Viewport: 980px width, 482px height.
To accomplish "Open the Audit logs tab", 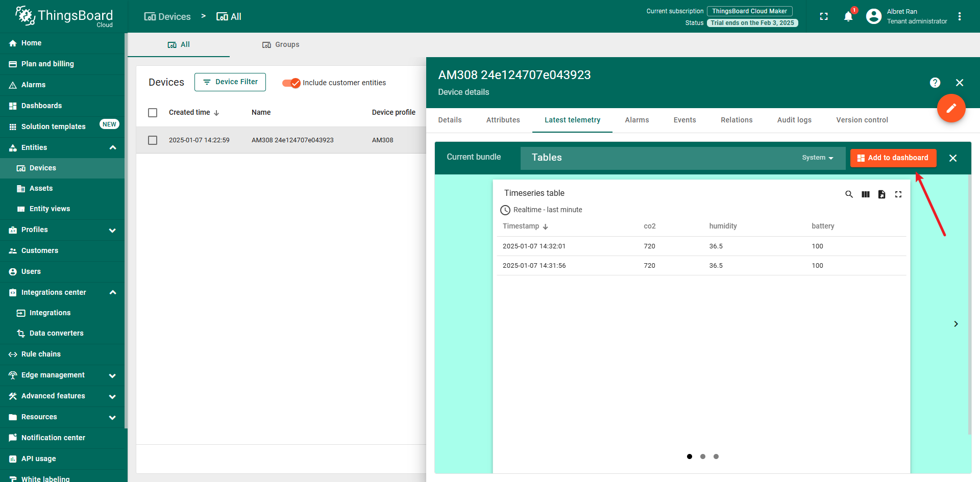I will coord(794,120).
